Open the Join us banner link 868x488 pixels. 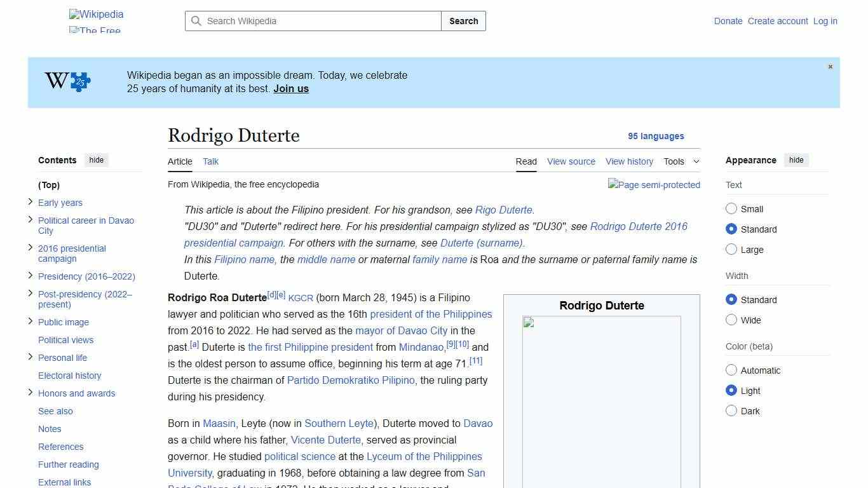coord(291,88)
